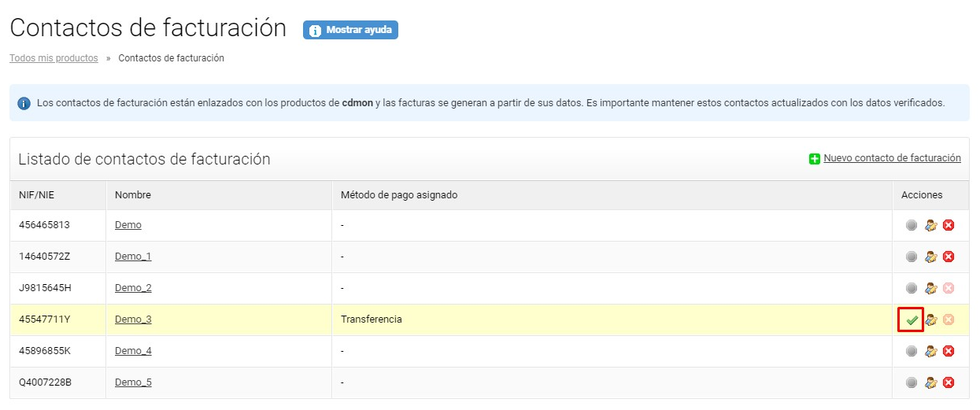The width and height of the screenshot is (980, 410).
Task: Open the Nuevo contacto de facturación link
Action: 892,158
